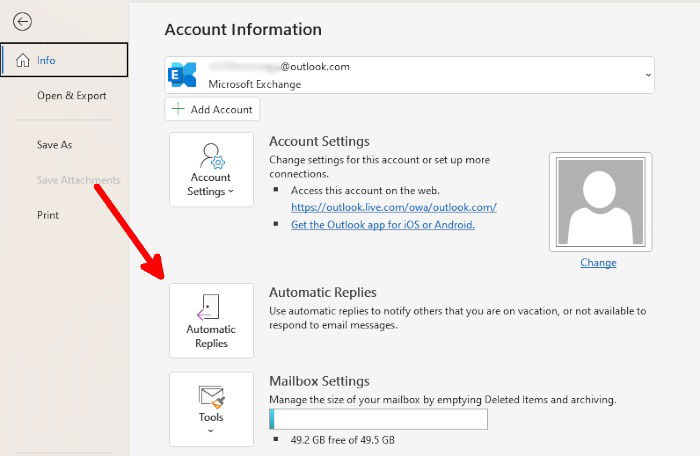The width and height of the screenshot is (700, 456).
Task: Open the outlook.live.com web access link
Action: [393, 207]
